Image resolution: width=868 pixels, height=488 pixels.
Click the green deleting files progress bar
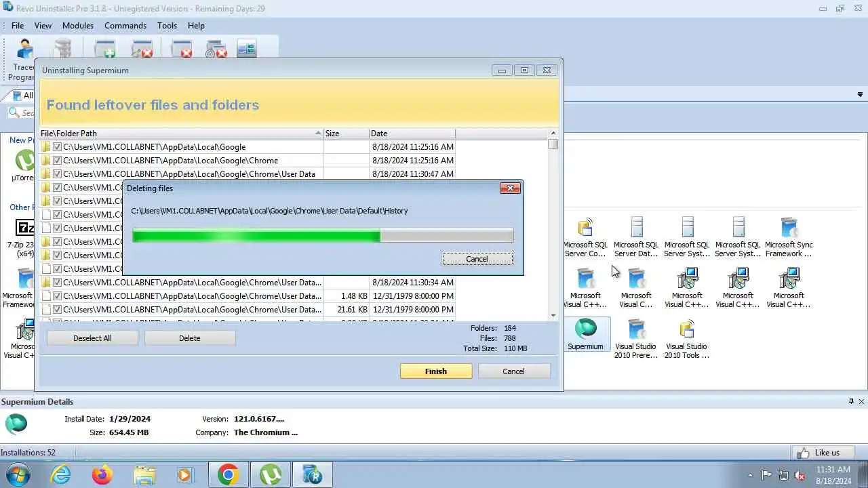pos(323,236)
